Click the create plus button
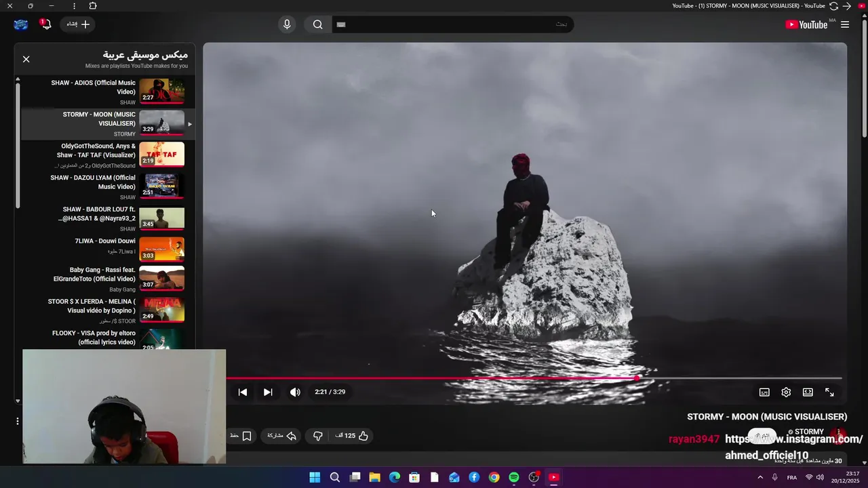868x488 pixels. (78, 24)
